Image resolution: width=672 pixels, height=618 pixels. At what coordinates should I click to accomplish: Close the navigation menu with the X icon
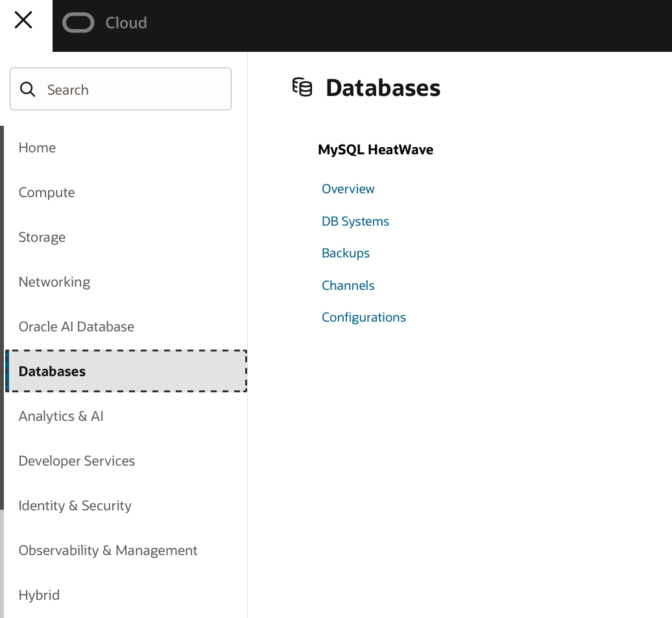tap(23, 21)
